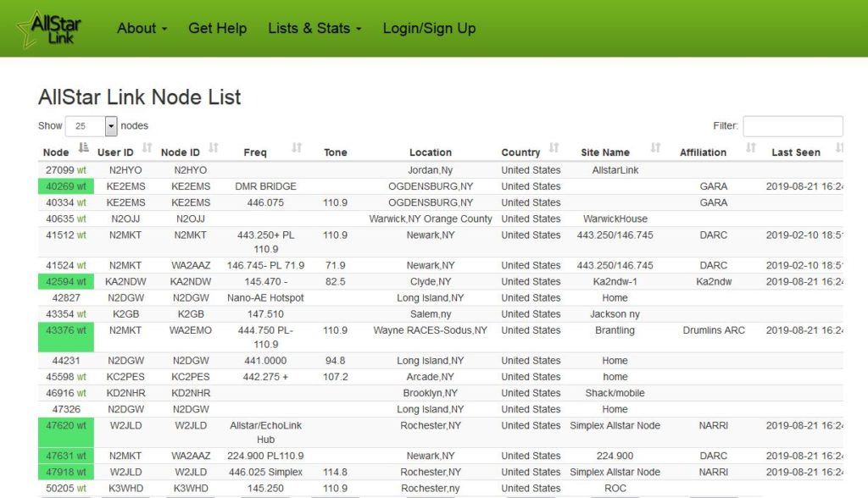Click the AllStar Link logo
Viewport: 868px width, 498px height.
49,29
